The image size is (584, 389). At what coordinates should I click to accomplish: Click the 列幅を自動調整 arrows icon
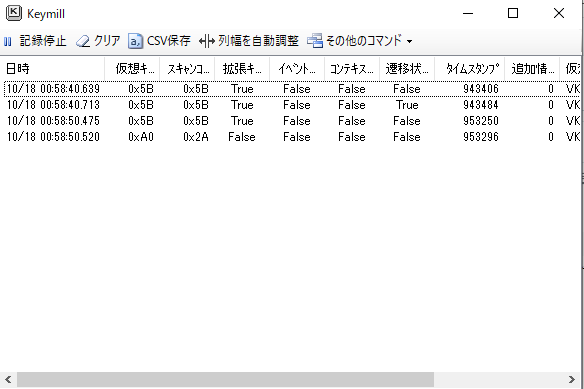207,41
